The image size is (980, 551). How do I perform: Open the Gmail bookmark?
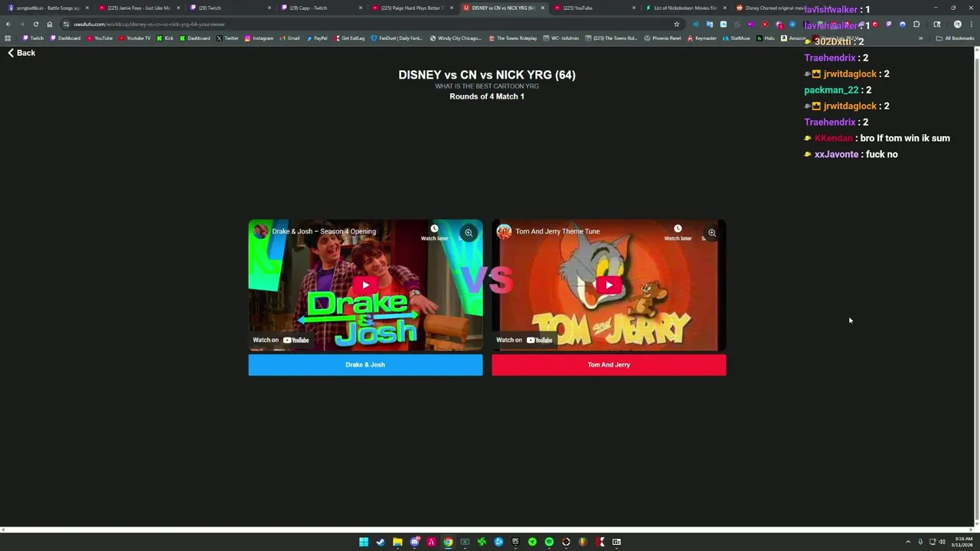[x=289, y=38]
